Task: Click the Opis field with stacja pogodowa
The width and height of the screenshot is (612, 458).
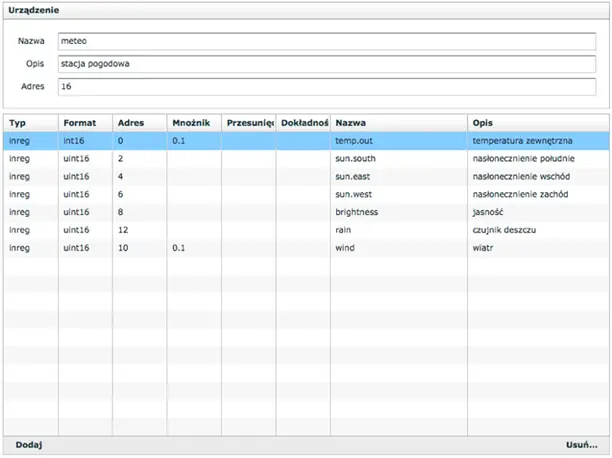Action: coord(326,64)
